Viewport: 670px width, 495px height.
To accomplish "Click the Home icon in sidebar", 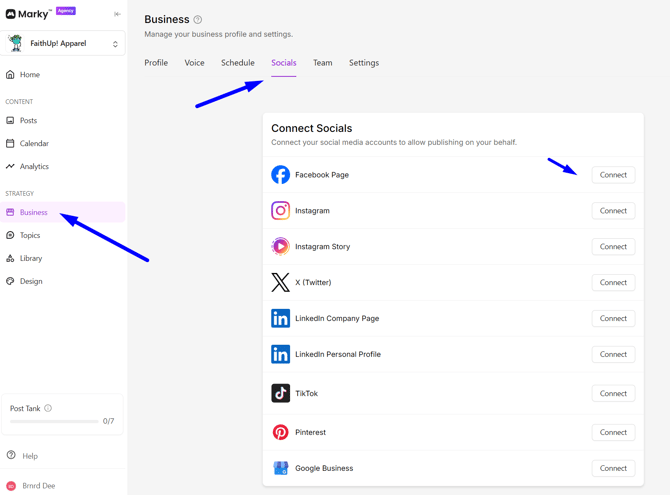I will tap(11, 75).
